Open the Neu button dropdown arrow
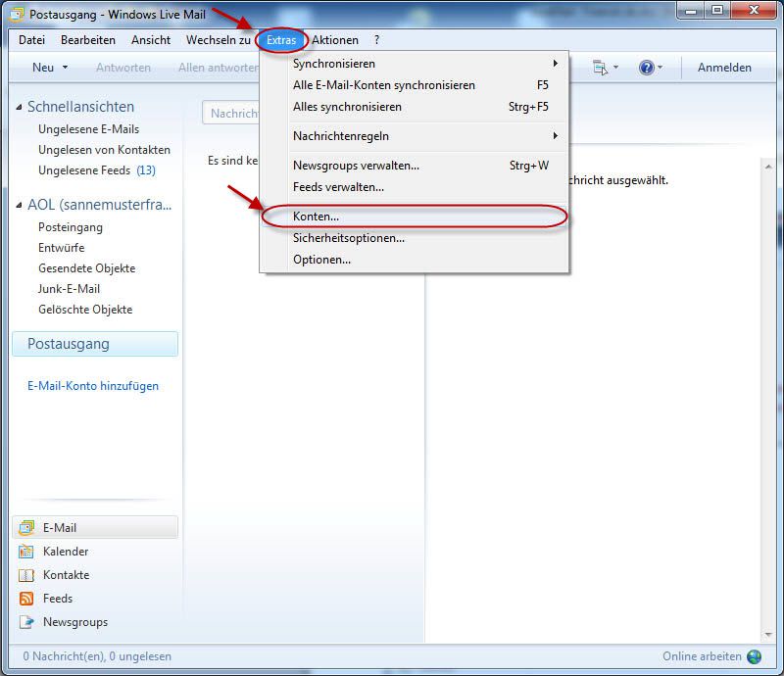784x676 pixels. (x=66, y=68)
